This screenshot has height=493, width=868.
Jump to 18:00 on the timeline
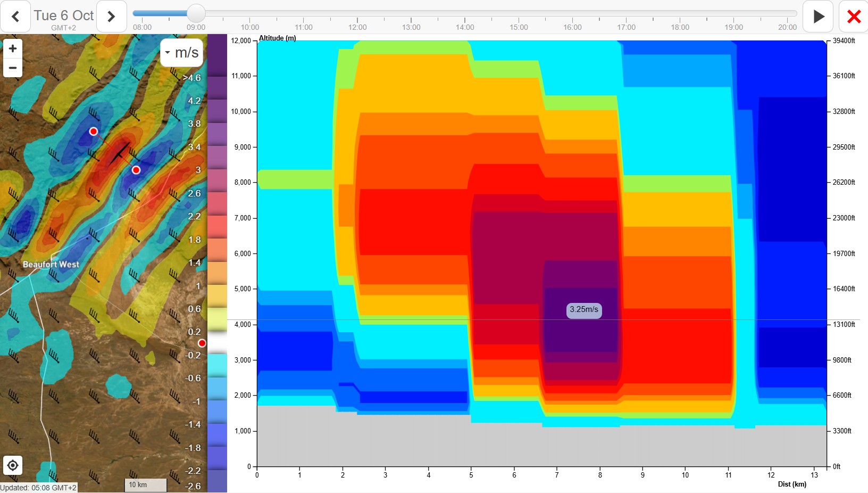(x=680, y=27)
